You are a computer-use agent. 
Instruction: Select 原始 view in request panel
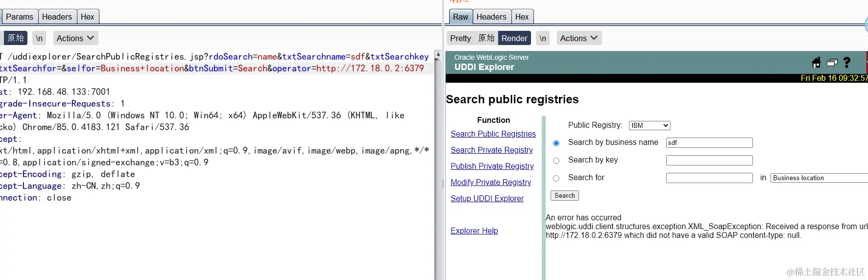(x=16, y=38)
